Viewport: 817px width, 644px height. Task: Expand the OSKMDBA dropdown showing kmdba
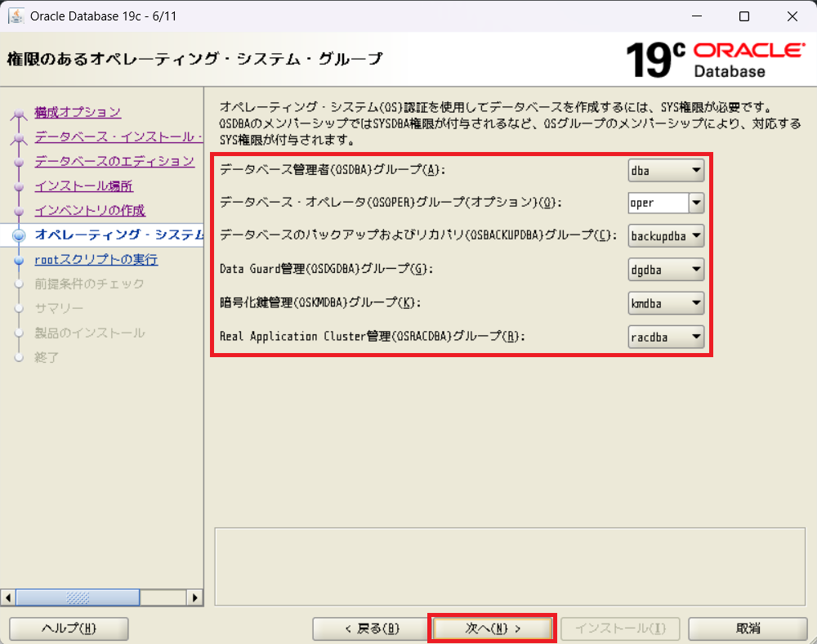666,303
